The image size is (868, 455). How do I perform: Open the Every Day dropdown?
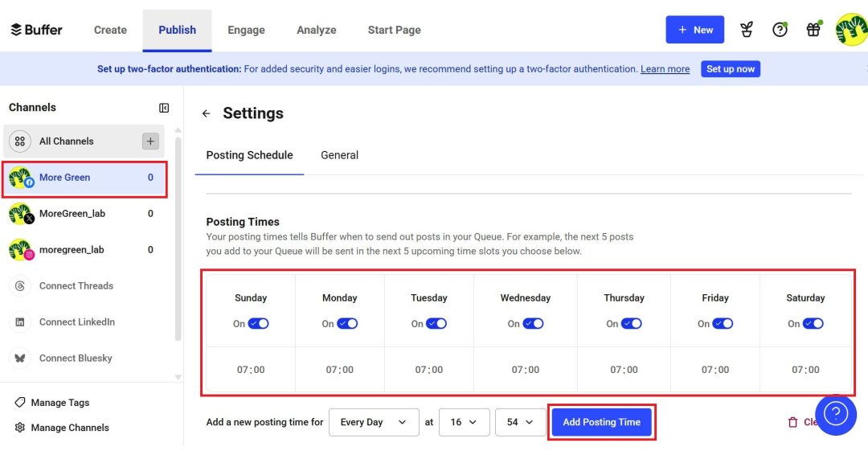pos(374,422)
